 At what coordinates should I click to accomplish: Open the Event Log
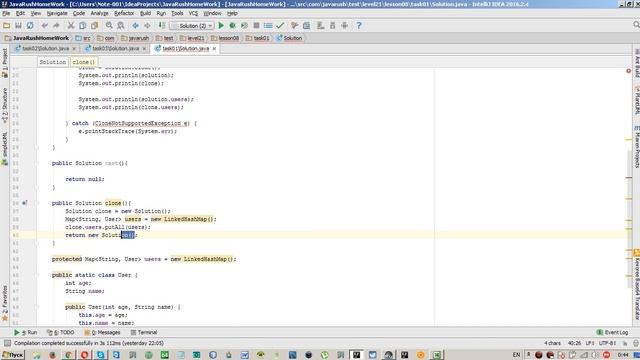click(612, 332)
